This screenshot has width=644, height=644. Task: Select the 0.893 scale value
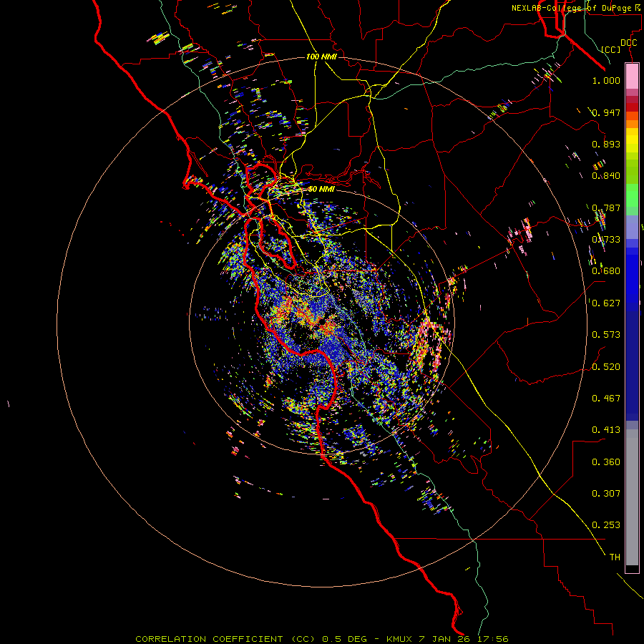[606, 144]
